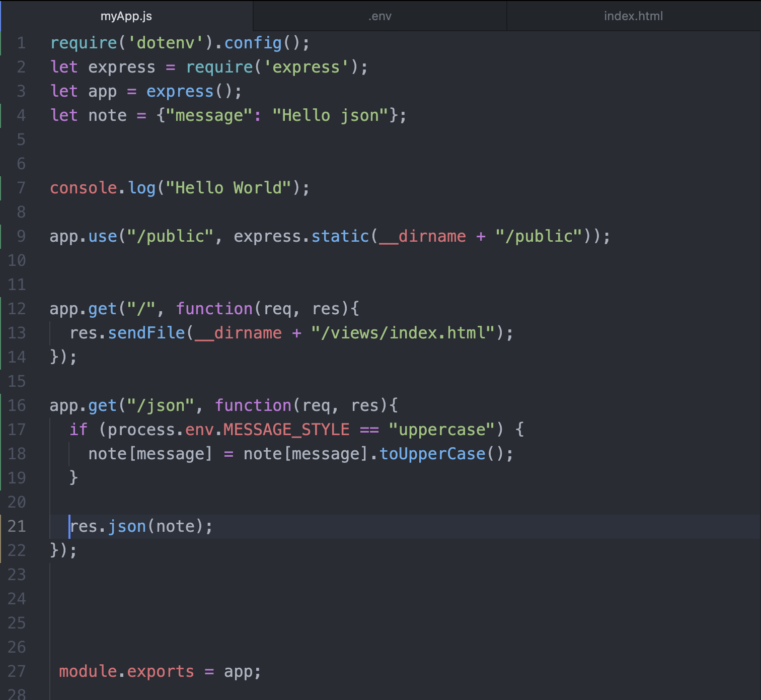Select the myApp.js tab
This screenshot has height=700, width=761.
pyautogui.click(x=126, y=16)
